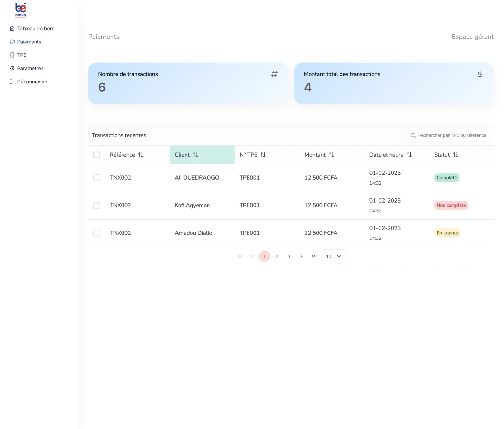Go to first page with double-left arrows
Screen dimensions: 504x429
pyautogui.click(x=240, y=256)
